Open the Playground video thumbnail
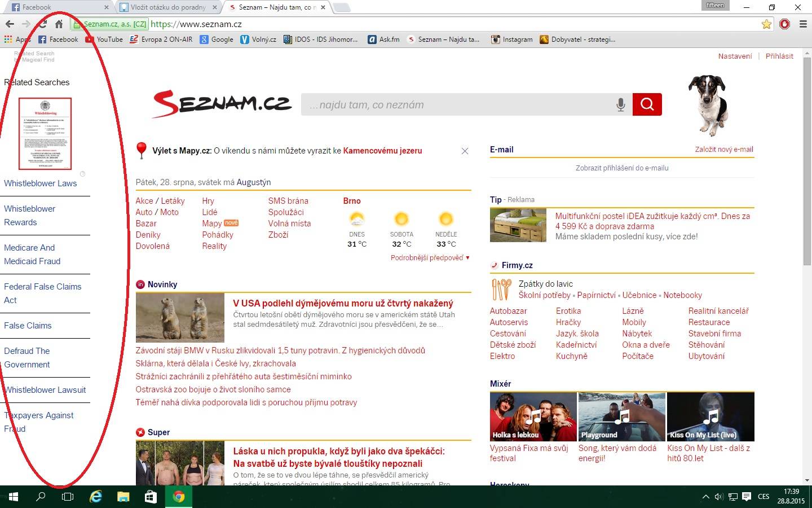The height and width of the screenshot is (508, 812). click(622, 417)
